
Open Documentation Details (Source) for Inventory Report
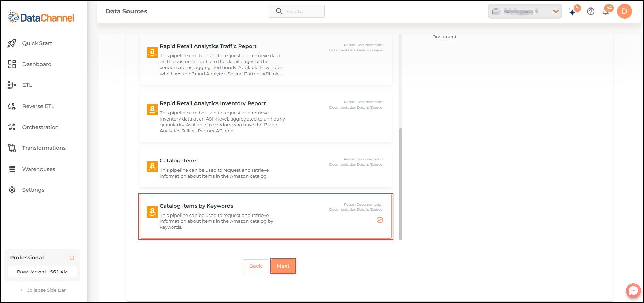[356, 108]
